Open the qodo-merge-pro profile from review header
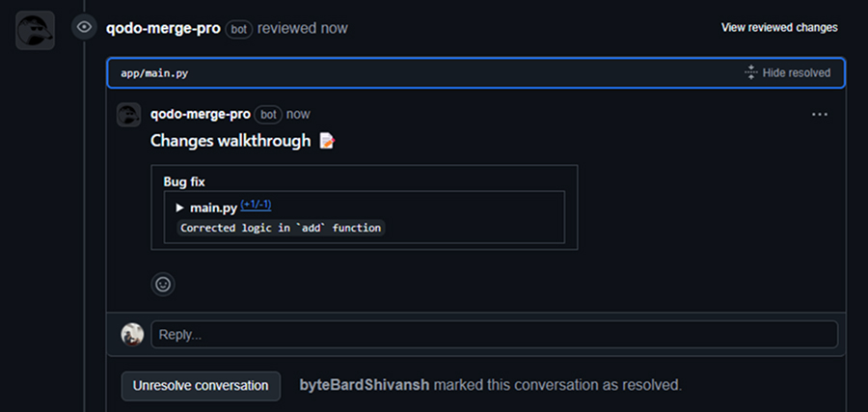This screenshot has height=412, width=868. coord(163,28)
